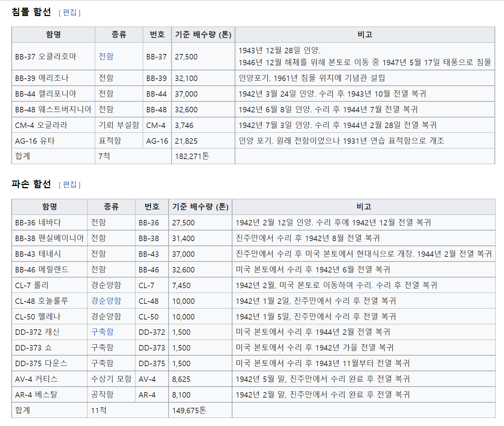This screenshot has height=426, width=504.
Task: Open the 구축함 link in the DD-372 캐신 row
Action: click(x=102, y=332)
